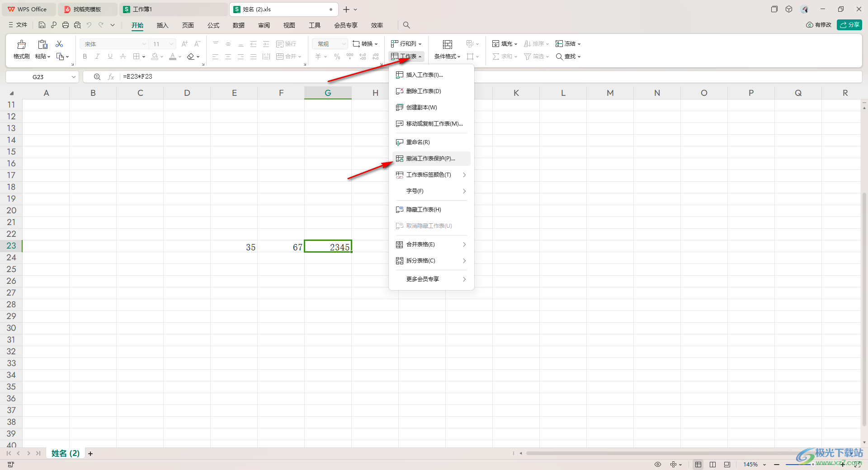This screenshot has width=868, height=470.
Task: Click the 有修改 status button
Action: pos(819,25)
